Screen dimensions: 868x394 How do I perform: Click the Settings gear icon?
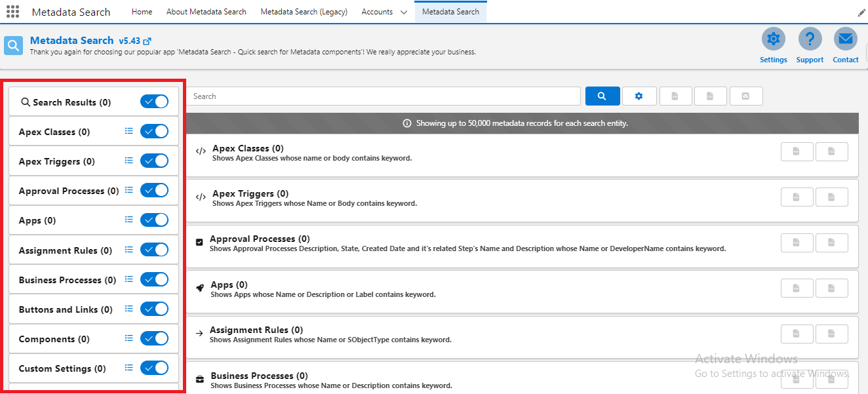click(773, 39)
